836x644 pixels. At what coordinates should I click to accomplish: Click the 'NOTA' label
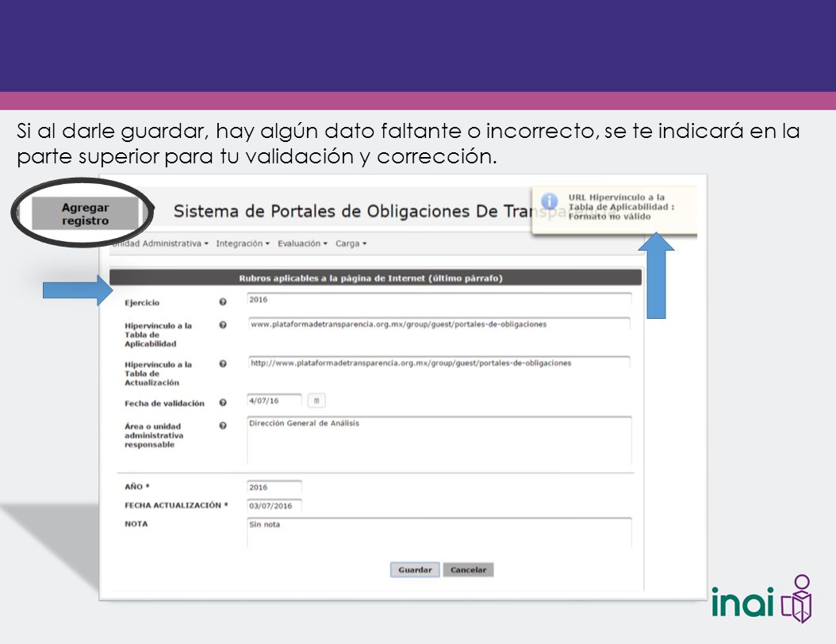[136, 523]
